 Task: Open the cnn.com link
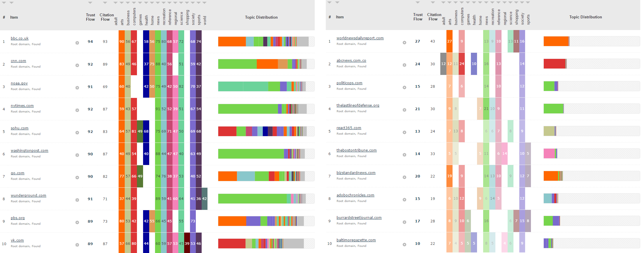[18, 61]
